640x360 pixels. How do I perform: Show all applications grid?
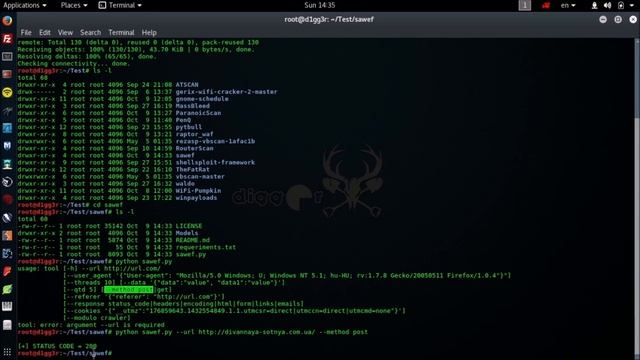(x=7, y=351)
